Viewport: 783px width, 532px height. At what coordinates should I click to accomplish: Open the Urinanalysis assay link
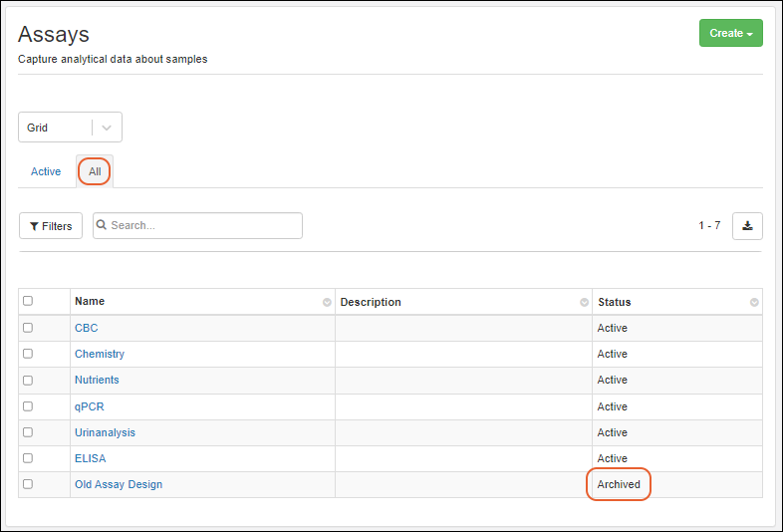pyautogui.click(x=105, y=432)
